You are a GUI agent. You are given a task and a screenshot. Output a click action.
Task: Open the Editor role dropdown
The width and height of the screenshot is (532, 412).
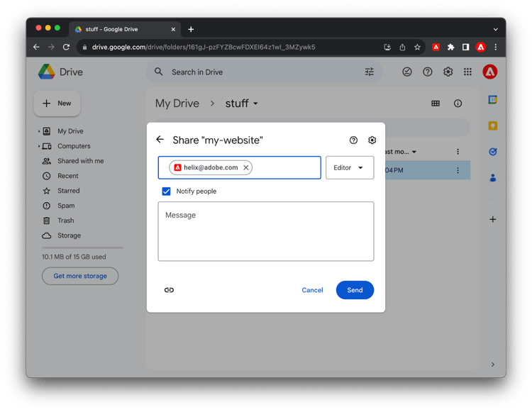(350, 168)
